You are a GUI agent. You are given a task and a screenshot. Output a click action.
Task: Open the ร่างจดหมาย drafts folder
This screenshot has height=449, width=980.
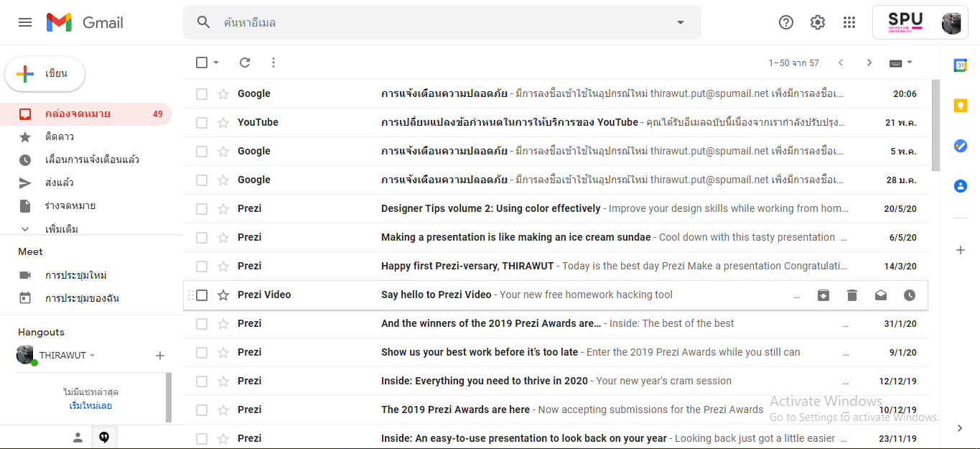(86, 205)
